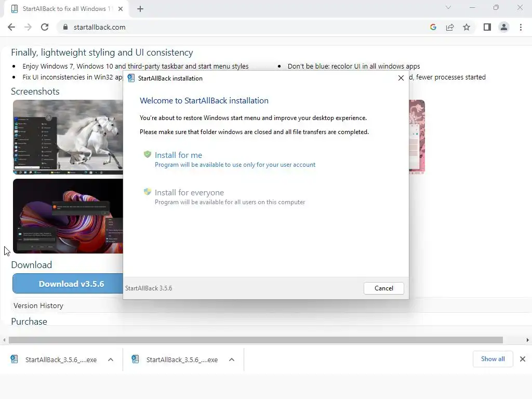
Task: Open Version History section
Action: [x=38, y=305]
